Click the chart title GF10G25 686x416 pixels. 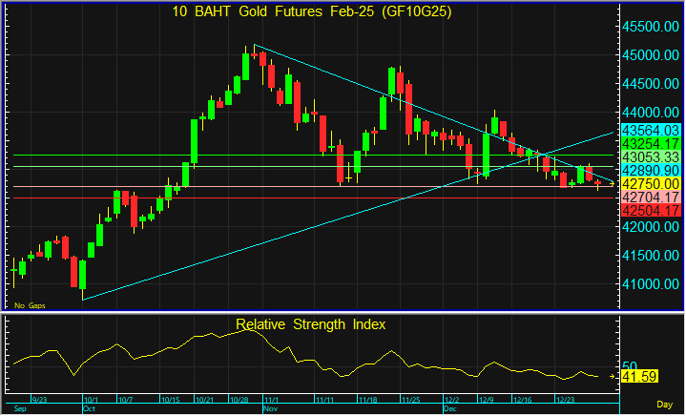312,11
